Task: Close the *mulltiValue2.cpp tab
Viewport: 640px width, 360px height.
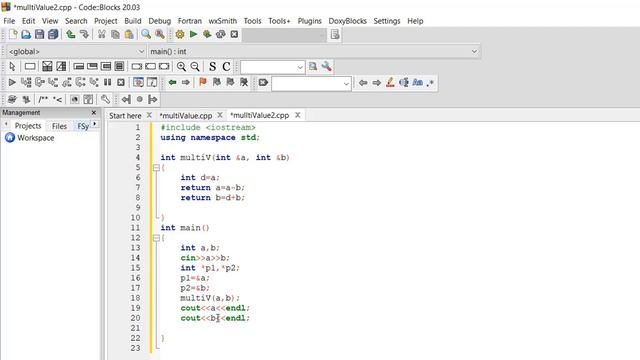Action: 298,115
